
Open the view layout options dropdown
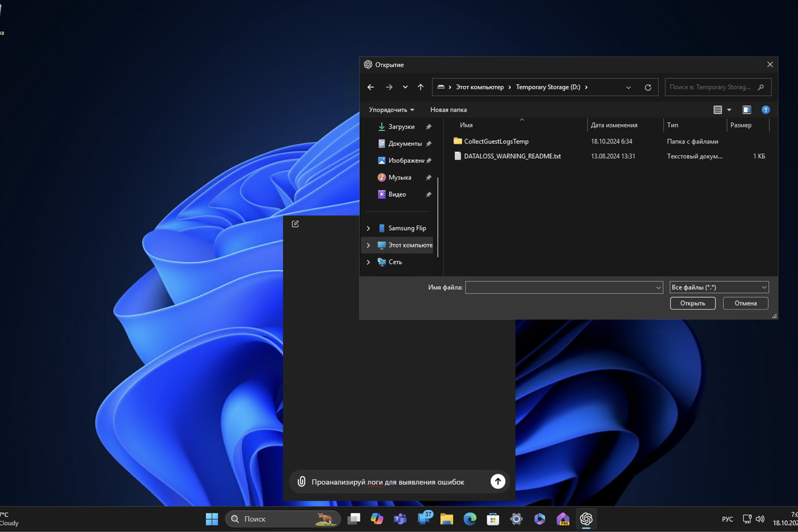[x=729, y=110]
